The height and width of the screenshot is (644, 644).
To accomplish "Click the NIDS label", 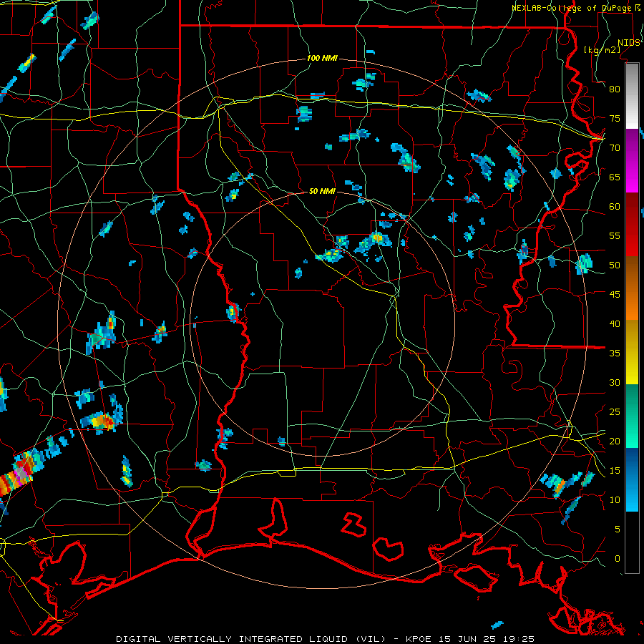I will (628, 43).
